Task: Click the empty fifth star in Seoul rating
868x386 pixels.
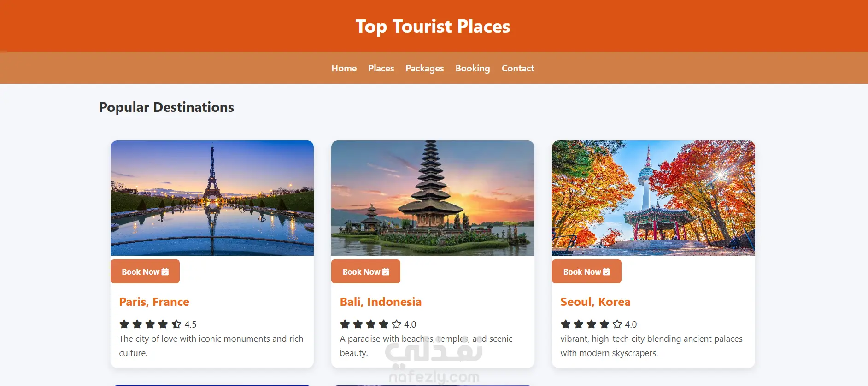Action: [x=617, y=324]
